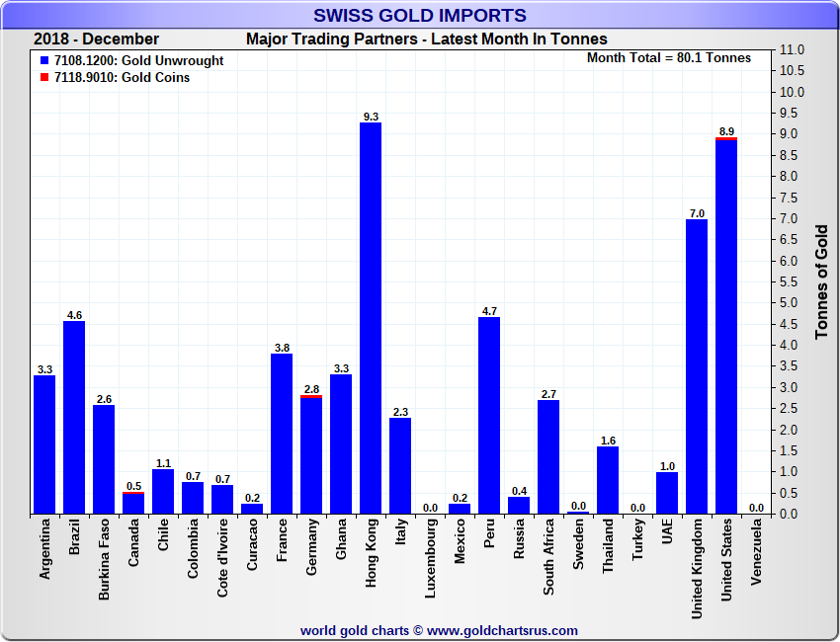Select the Peru bar in chart

point(489,415)
